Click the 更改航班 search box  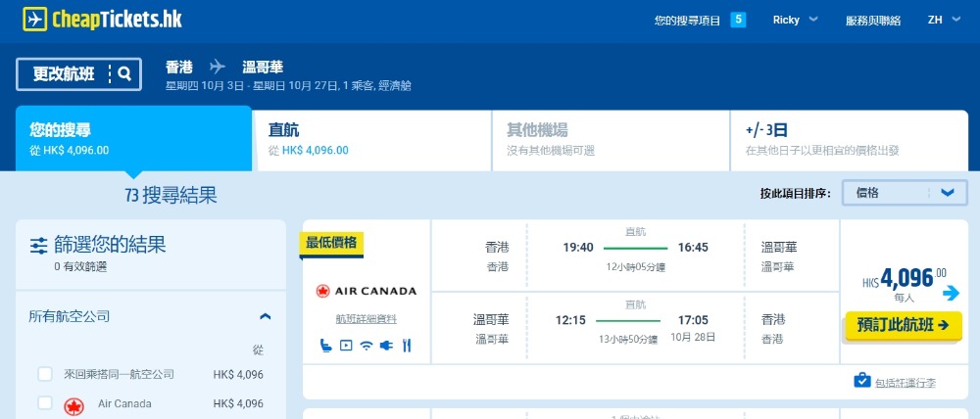[78, 73]
